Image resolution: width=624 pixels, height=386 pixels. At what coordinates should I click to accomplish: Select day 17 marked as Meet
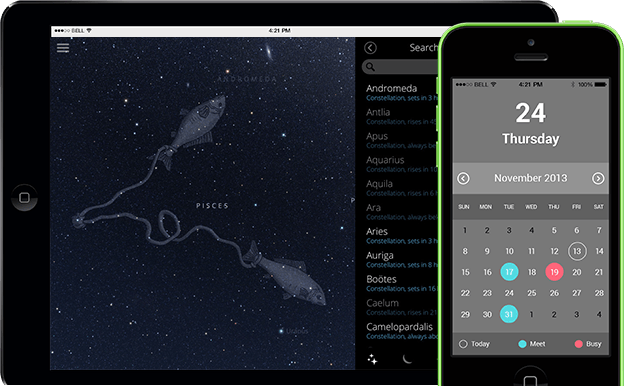509,272
